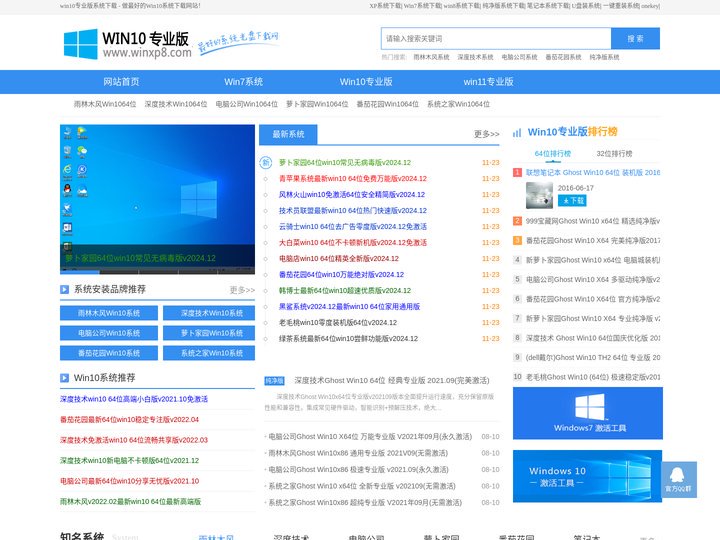Click the WIN10 专业版 site logo
The width and height of the screenshot is (720, 540).
(127, 44)
